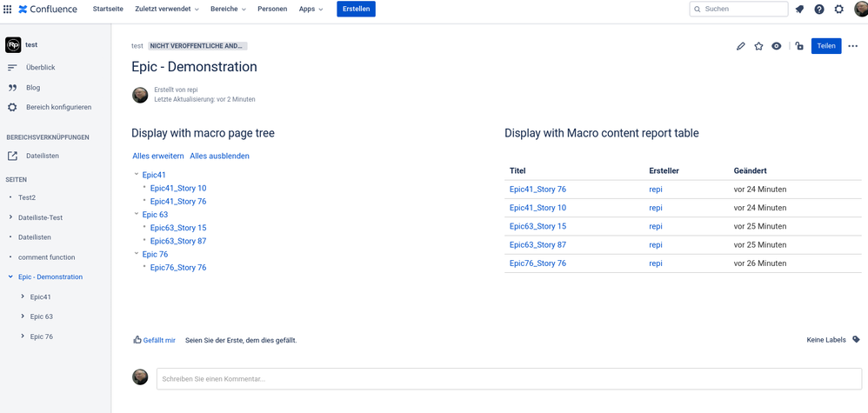Click the author avatar next to Erstellt von
Viewport: 868px width, 413px height.
coord(140,95)
